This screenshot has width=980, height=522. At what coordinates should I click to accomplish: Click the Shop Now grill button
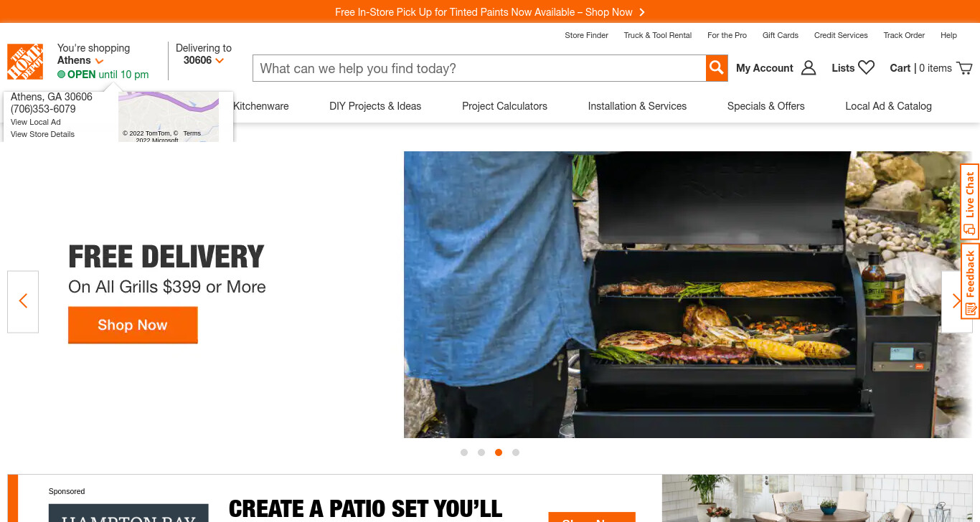[133, 325]
